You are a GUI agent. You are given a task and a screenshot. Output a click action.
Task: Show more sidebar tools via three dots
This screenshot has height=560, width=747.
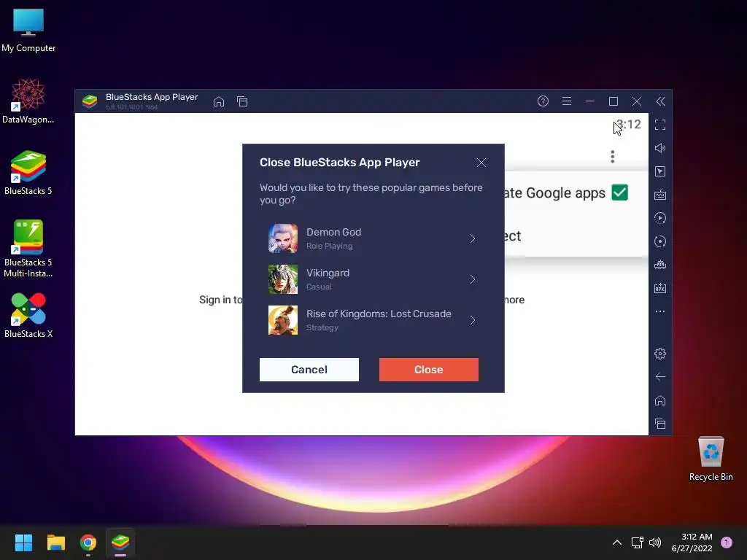tap(660, 311)
